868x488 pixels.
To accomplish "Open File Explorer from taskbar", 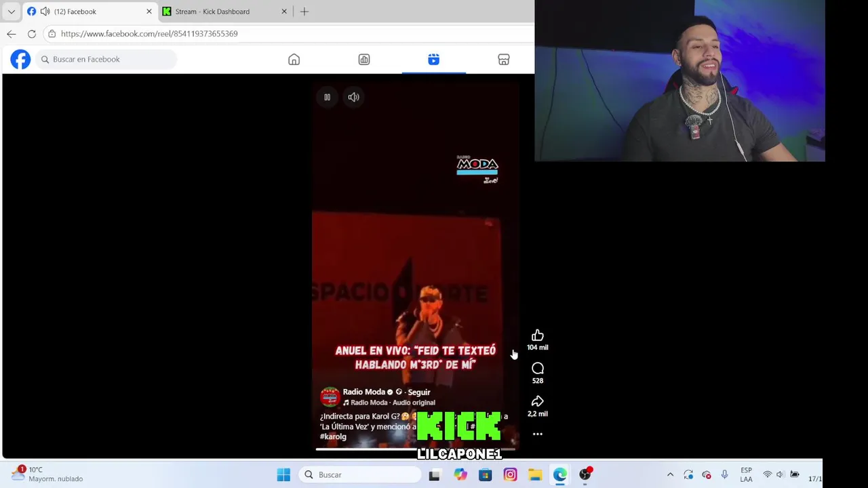I will coord(535,475).
